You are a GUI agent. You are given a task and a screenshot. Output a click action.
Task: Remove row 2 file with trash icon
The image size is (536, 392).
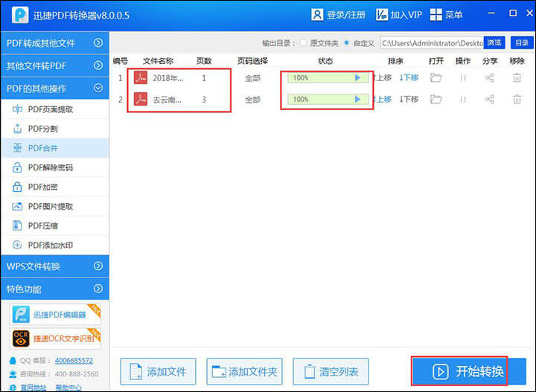point(517,100)
